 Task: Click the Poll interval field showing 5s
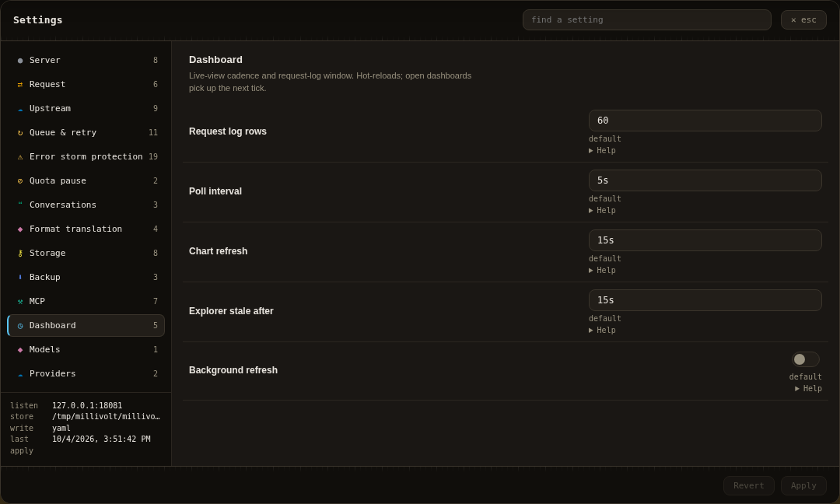tap(705, 180)
